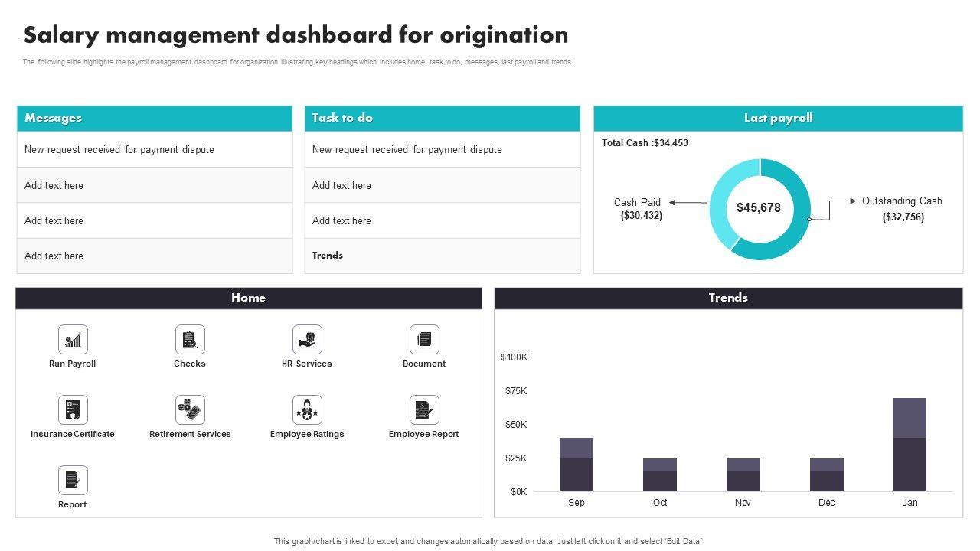980x551 pixels.
Task: Click the Nov month axis label
Action: click(x=743, y=503)
